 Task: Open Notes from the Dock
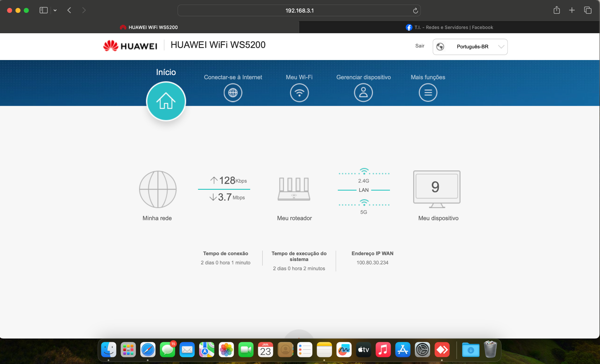point(324,350)
